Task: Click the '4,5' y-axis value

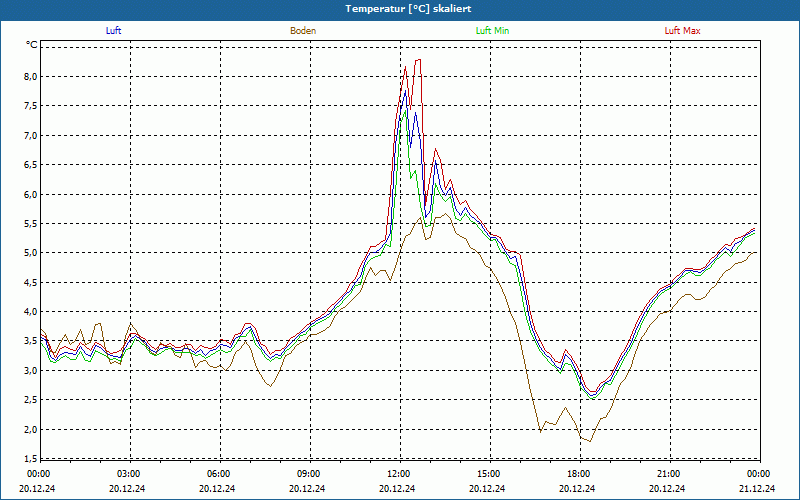Action: 31,282
